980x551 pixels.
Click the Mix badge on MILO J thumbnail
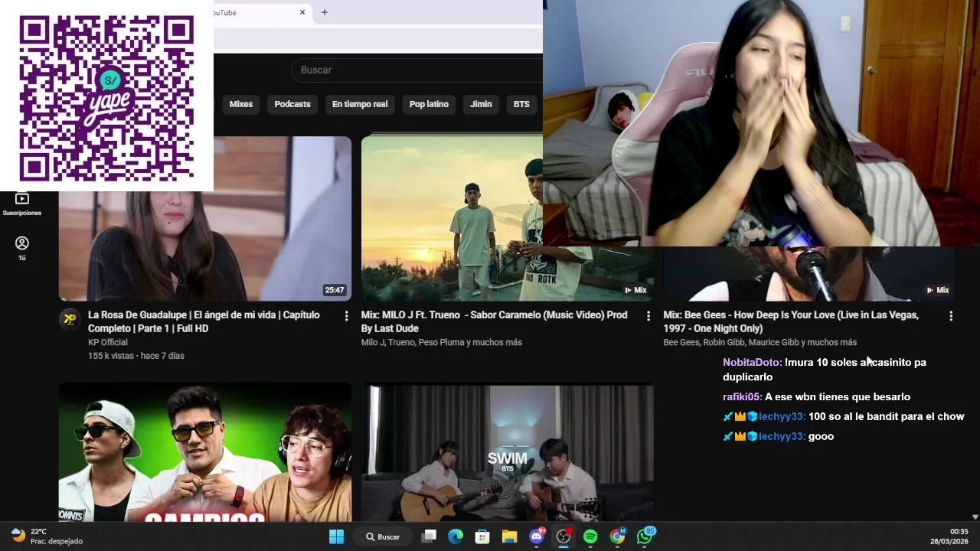coord(636,290)
